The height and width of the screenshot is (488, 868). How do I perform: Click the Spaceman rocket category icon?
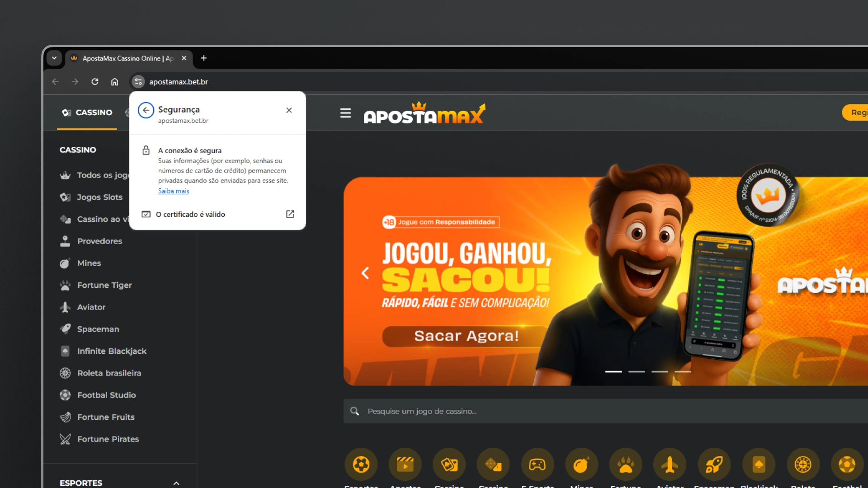pyautogui.click(x=714, y=465)
